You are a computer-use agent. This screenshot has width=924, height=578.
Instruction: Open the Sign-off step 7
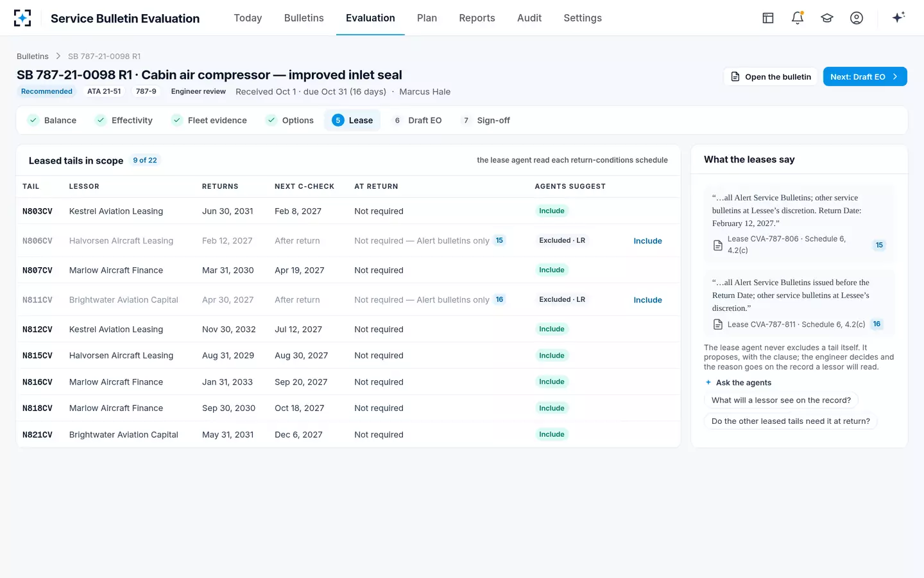pyautogui.click(x=486, y=121)
